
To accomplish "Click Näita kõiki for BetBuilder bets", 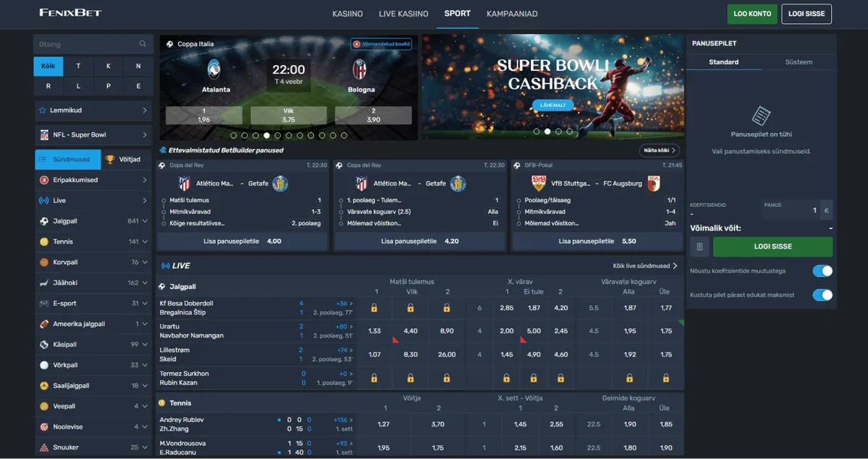I will click(x=659, y=150).
